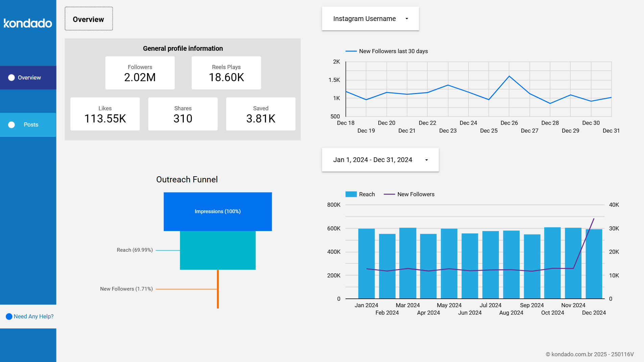The width and height of the screenshot is (644, 362).
Task: Open the Jan 1, 2024 - Dec 31, 2024 date picker
Action: (380, 160)
